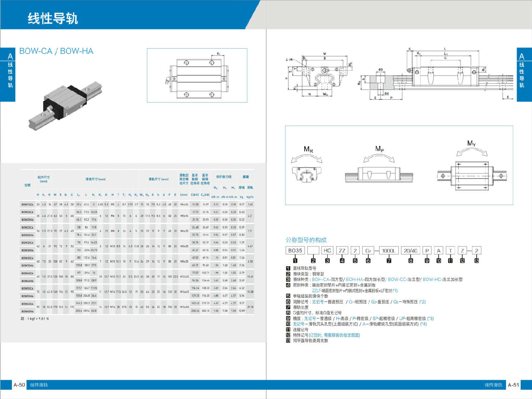The width and height of the screenshot is (532, 399).
Task: Select the HC block type code box
Action: (327, 251)
